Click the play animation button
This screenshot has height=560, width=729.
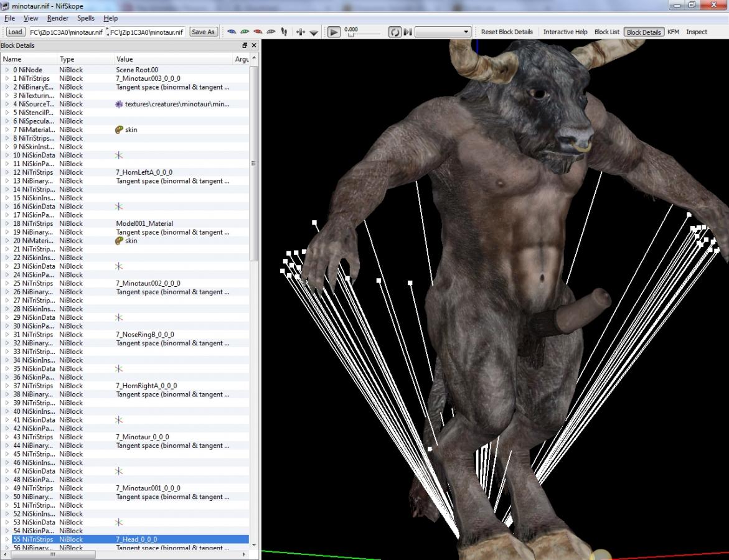[333, 32]
